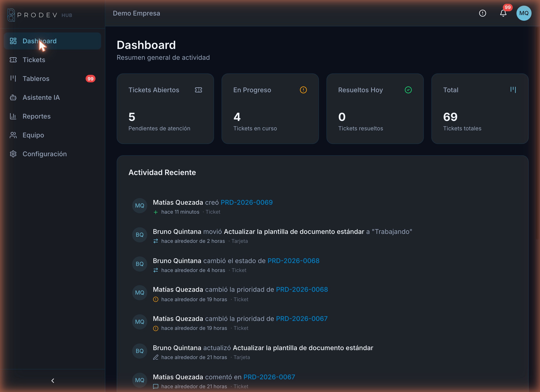Screen dimensions: 540x392
Task: Open PRD-2026-0068 in the estado change entry
Action: [x=293, y=261]
